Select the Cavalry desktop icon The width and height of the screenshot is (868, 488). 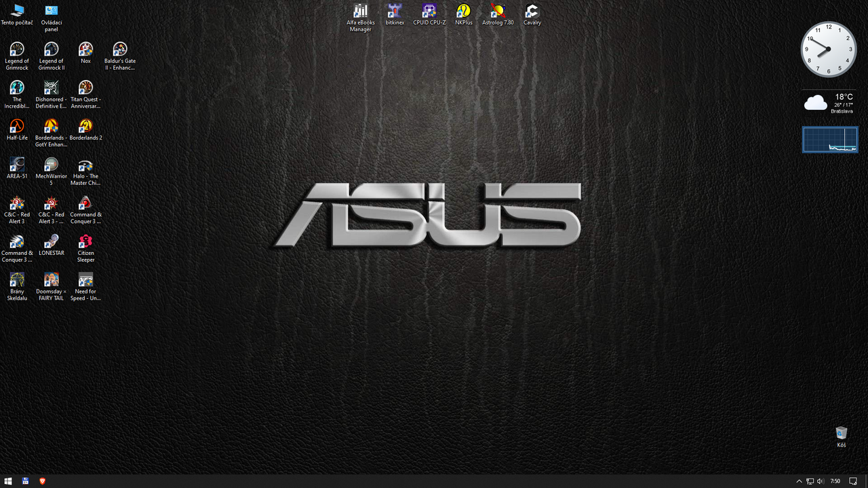click(532, 15)
